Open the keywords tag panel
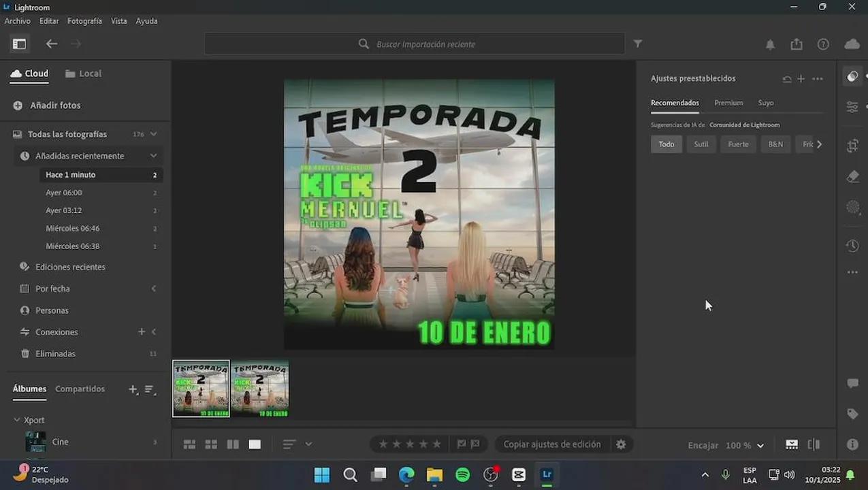The width and height of the screenshot is (868, 490). [x=852, y=414]
